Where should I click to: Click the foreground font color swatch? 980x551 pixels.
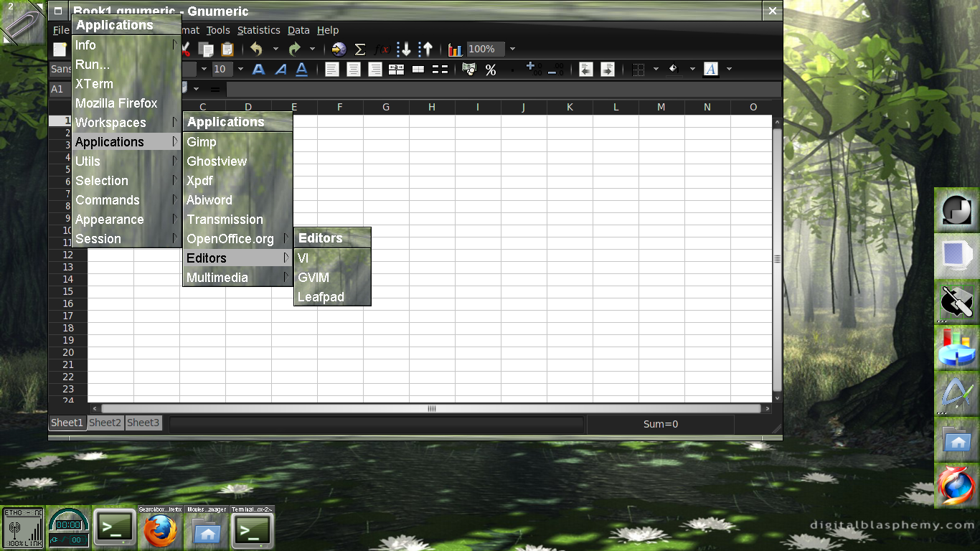point(710,70)
